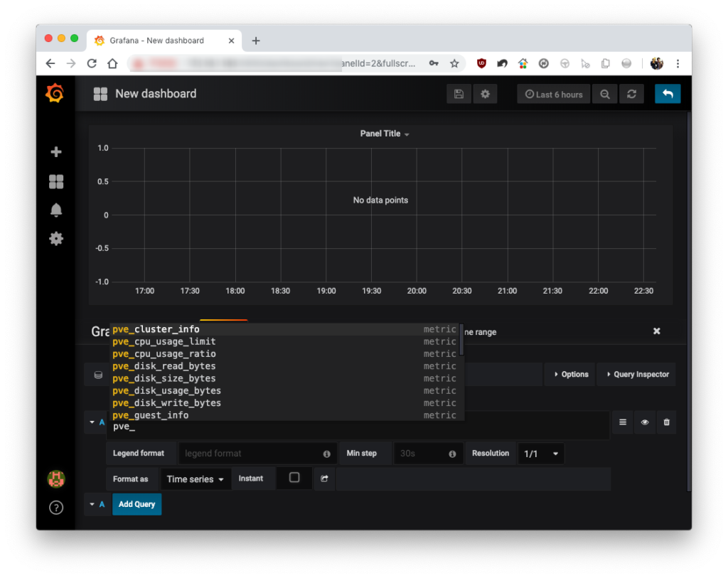Select pve_cpu_usage_ratio suggestion
728x578 pixels.
(284, 354)
